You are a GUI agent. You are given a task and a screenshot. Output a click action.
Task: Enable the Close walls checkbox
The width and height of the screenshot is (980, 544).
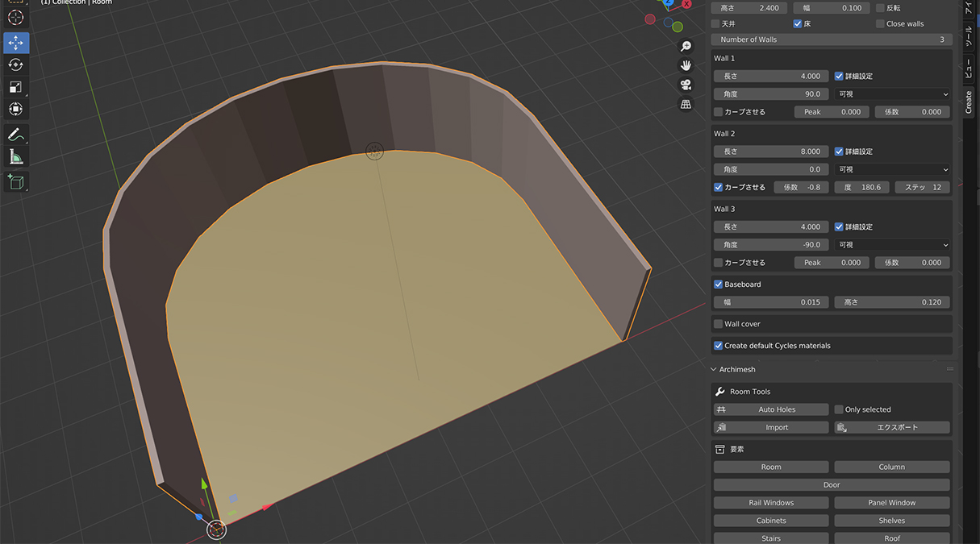point(882,23)
